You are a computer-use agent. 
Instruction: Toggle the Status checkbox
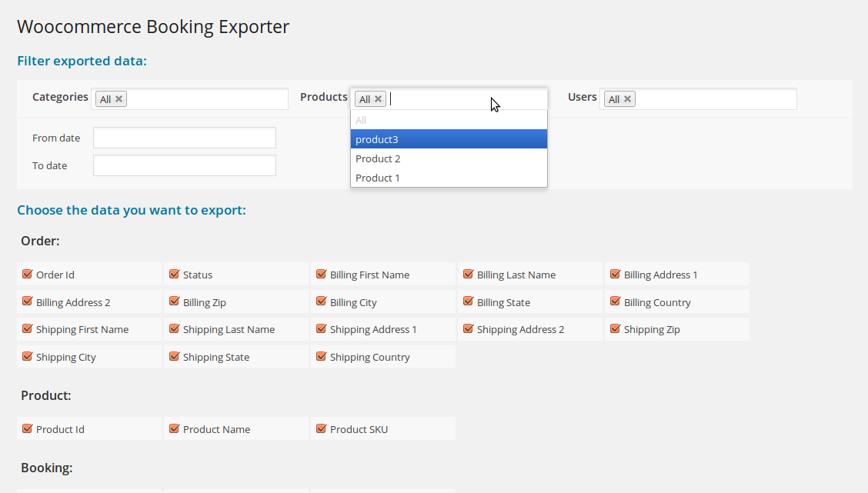click(174, 274)
